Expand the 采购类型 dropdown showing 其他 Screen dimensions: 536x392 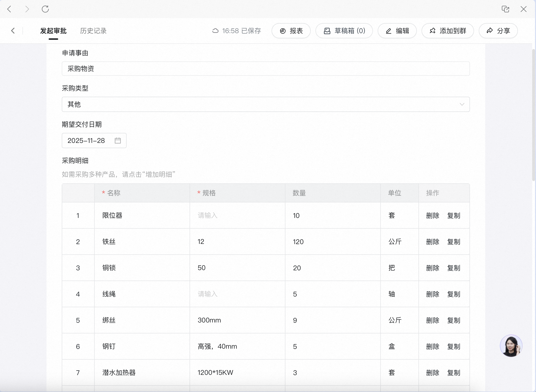pyautogui.click(x=266, y=104)
